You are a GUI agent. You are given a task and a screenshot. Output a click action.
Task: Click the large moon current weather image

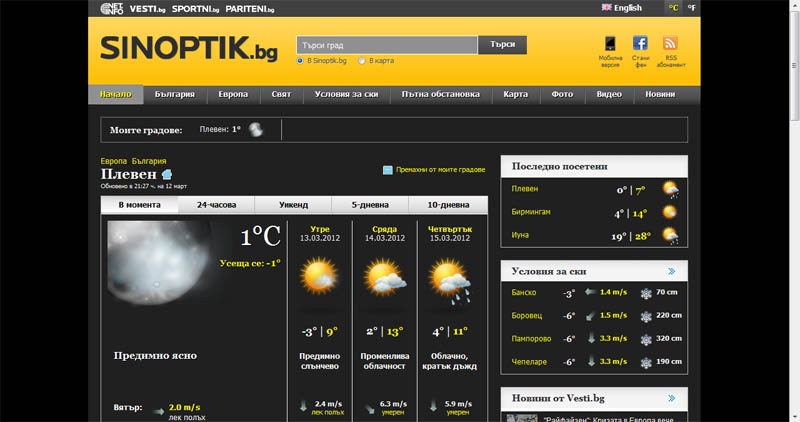click(x=159, y=262)
